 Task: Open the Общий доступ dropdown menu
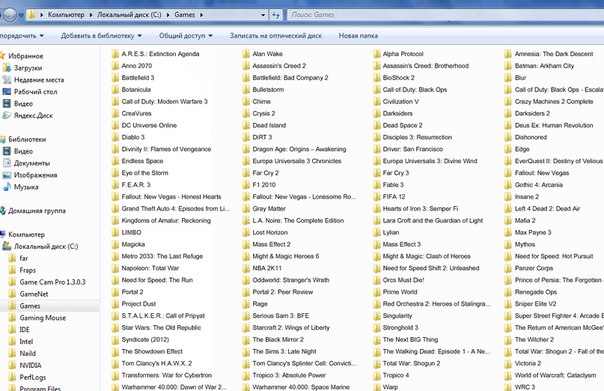pyautogui.click(x=186, y=35)
